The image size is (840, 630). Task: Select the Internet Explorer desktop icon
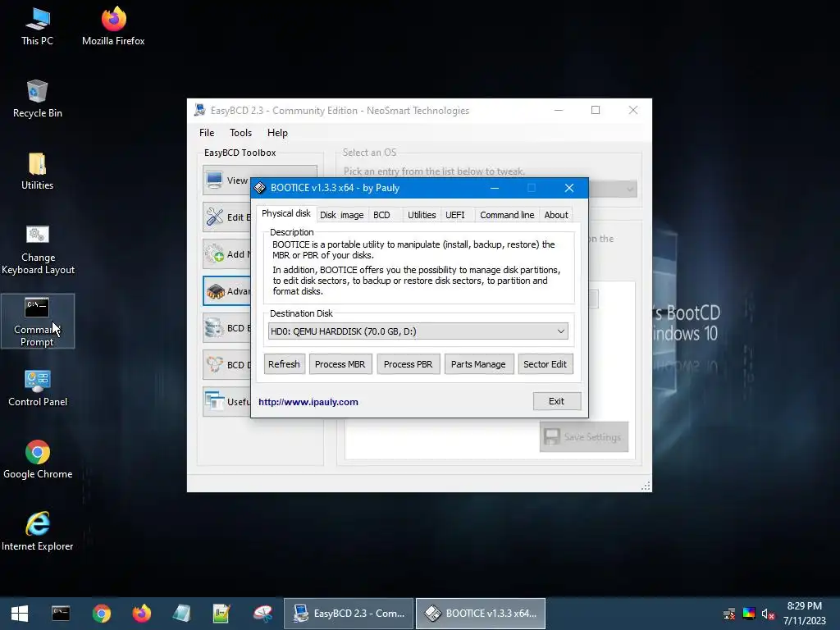38,532
